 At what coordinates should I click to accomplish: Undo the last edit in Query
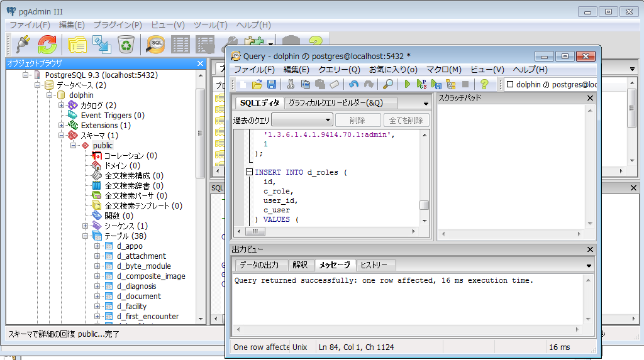pos(353,85)
